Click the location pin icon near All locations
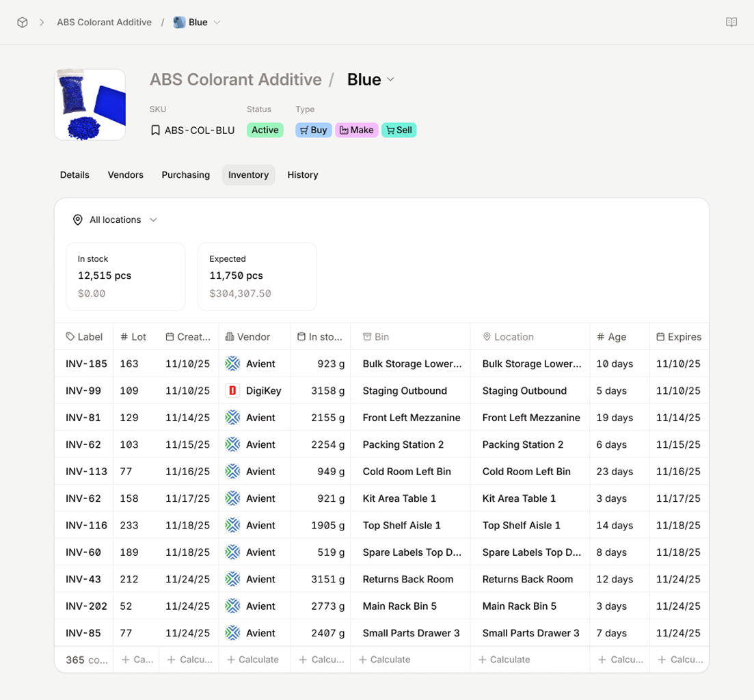 pyautogui.click(x=77, y=219)
